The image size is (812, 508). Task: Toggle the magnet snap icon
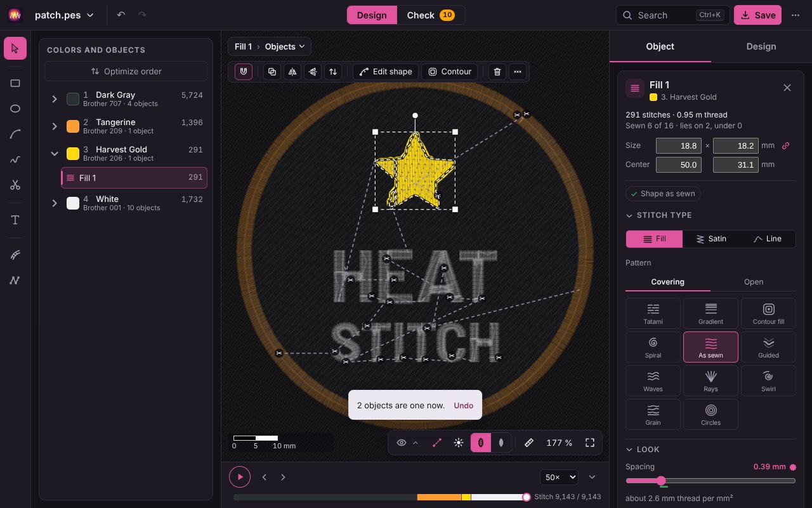244,72
